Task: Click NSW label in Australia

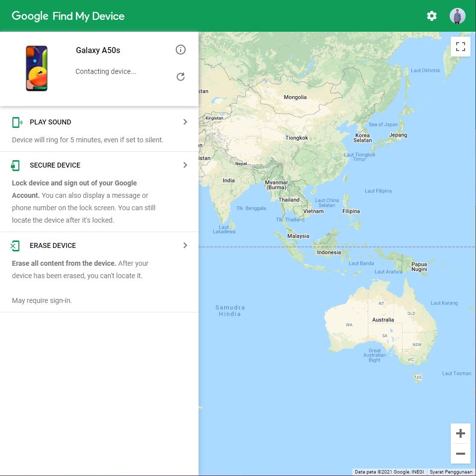Action: click(417, 345)
